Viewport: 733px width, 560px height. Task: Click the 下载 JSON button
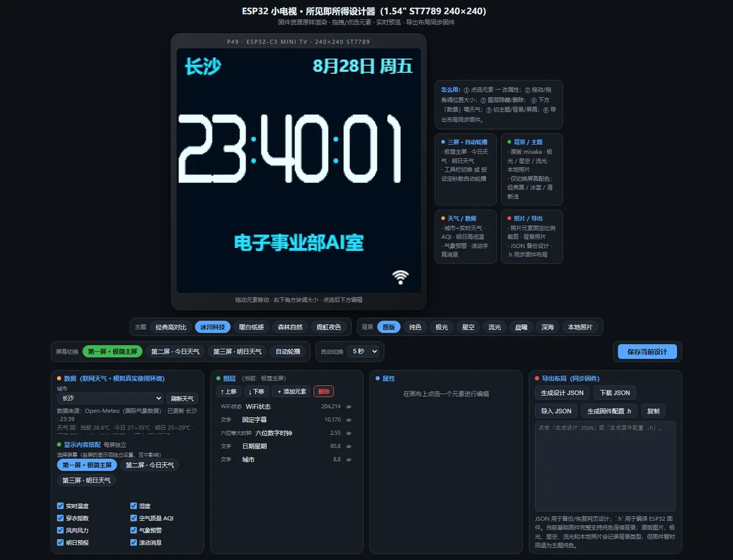(614, 393)
